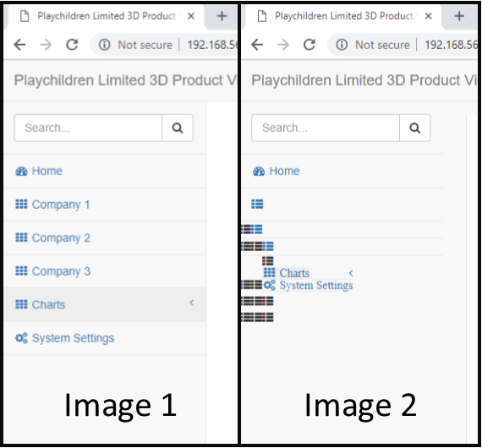Click the Charts link in Image 2
The width and height of the screenshot is (482, 448).
pos(294,273)
